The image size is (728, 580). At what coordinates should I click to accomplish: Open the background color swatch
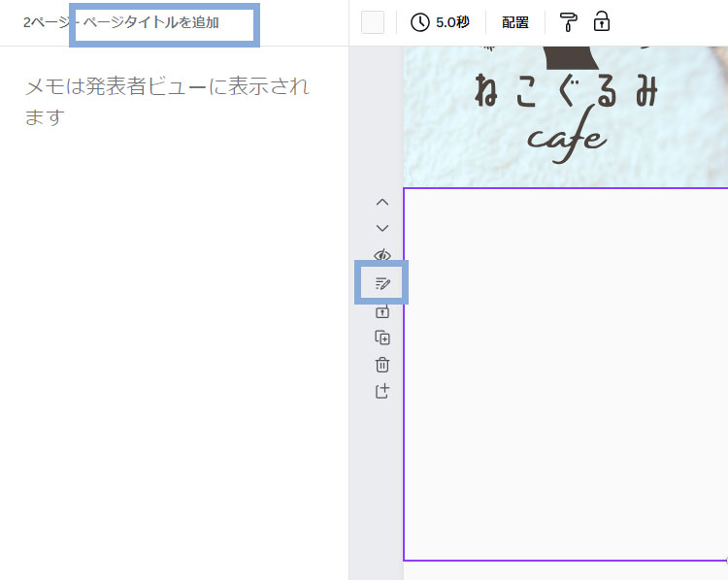(x=373, y=22)
